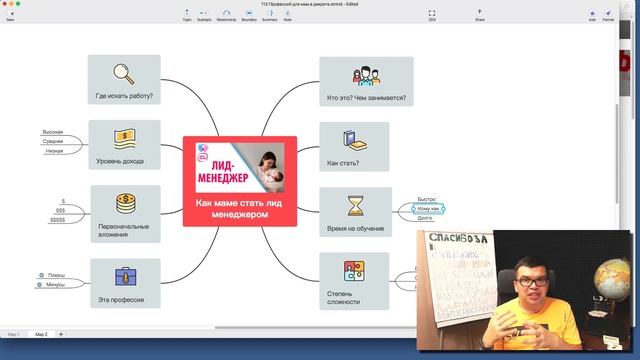Click the stacked coins icon
The height and width of the screenshot is (360, 640).
tap(125, 204)
